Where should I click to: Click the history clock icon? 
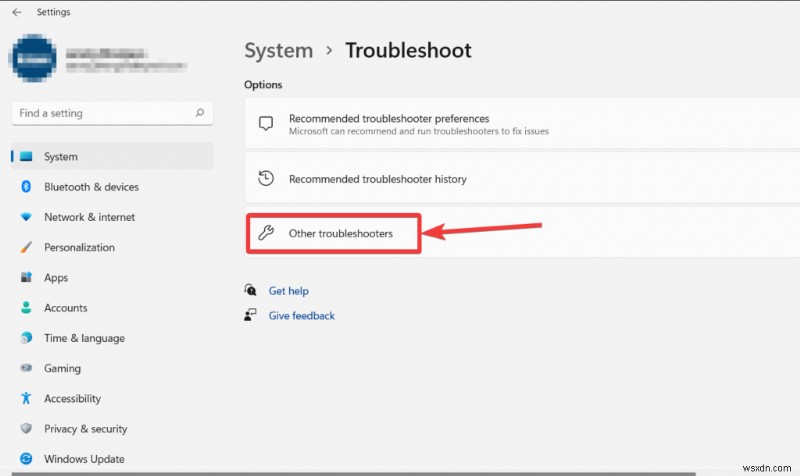266,179
